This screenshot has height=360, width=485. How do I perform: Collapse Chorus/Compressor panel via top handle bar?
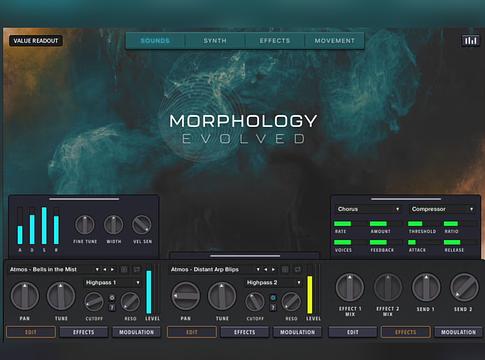[406, 199]
